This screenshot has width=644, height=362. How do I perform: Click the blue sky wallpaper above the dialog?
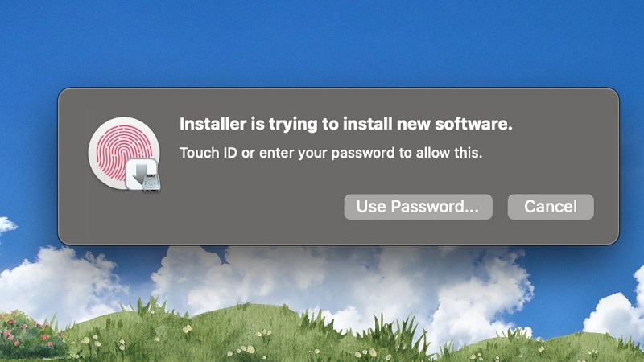click(x=322, y=41)
